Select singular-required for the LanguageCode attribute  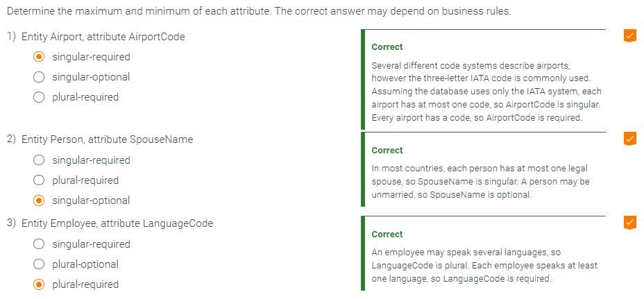[x=40, y=244]
